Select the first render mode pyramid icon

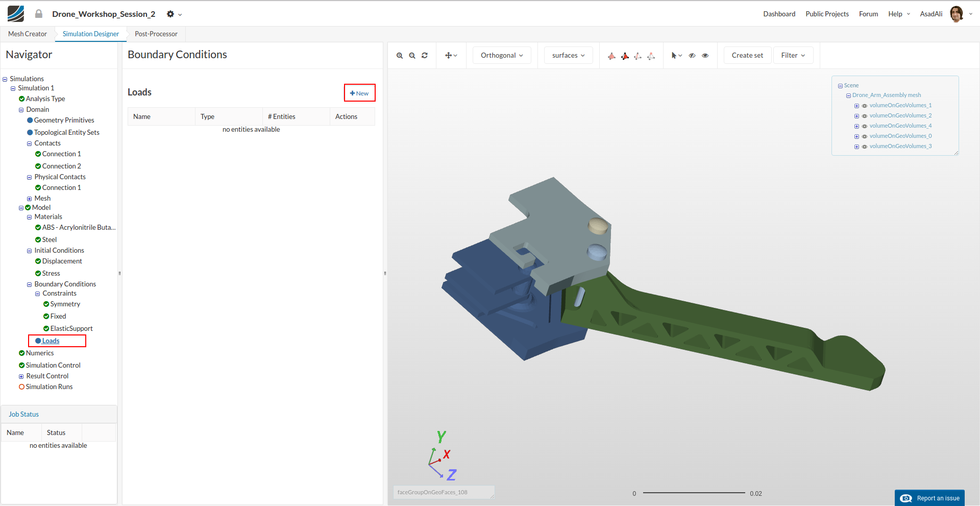[x=611, y=56]
